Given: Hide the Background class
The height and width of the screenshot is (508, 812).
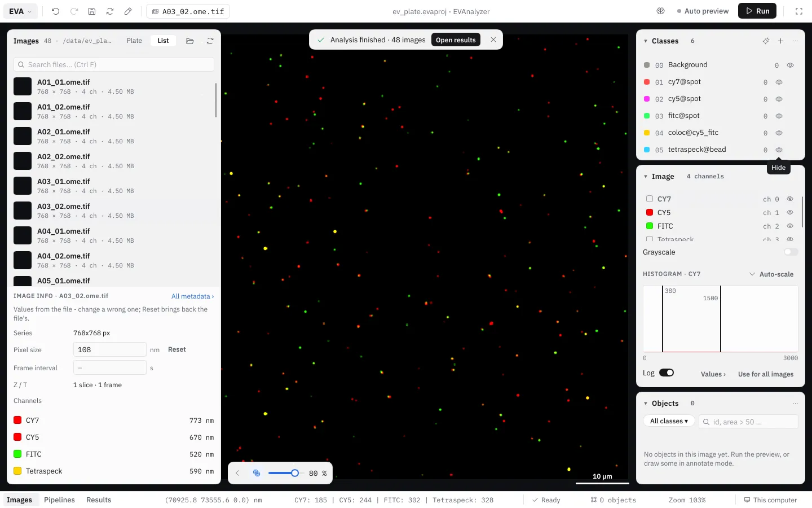Looking at the screenshot, I should click(790, 65).
